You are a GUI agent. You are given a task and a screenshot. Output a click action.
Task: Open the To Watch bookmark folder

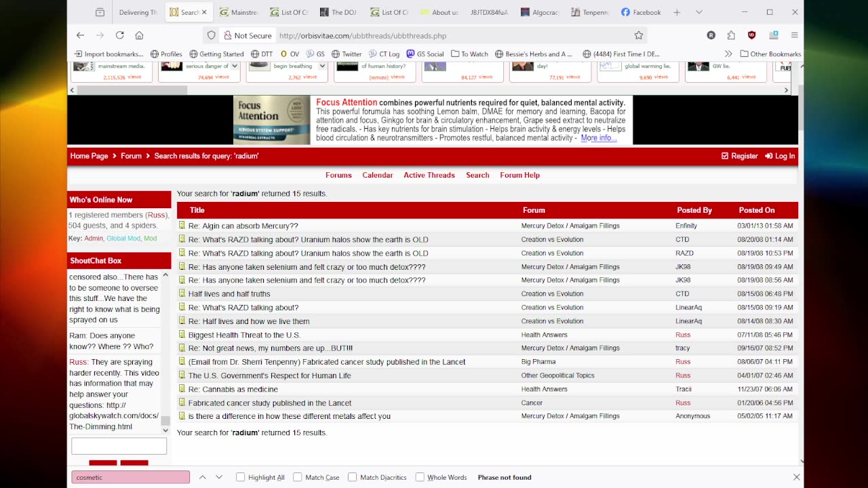[x=470, y=54]
